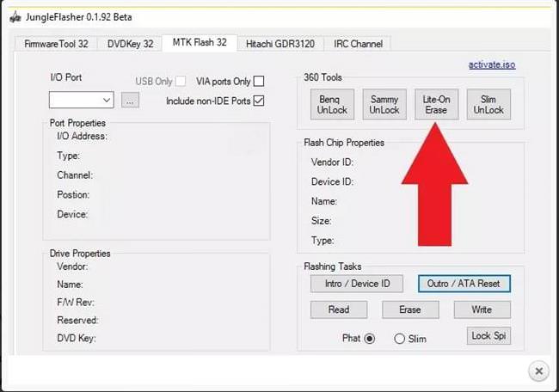This screenshot has width=559, height=392.
Task: Click Intro / Device ID button
Action: click(x=357, y=284)
